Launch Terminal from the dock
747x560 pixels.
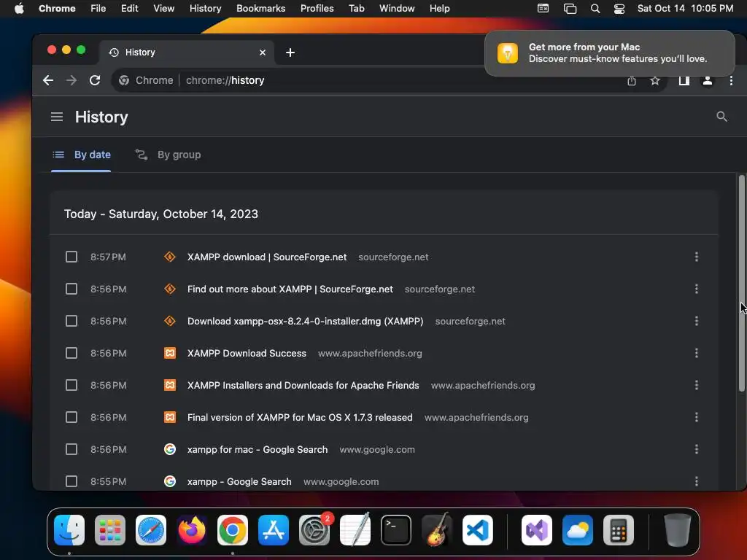pyautogui.click(x=396, y=530)
